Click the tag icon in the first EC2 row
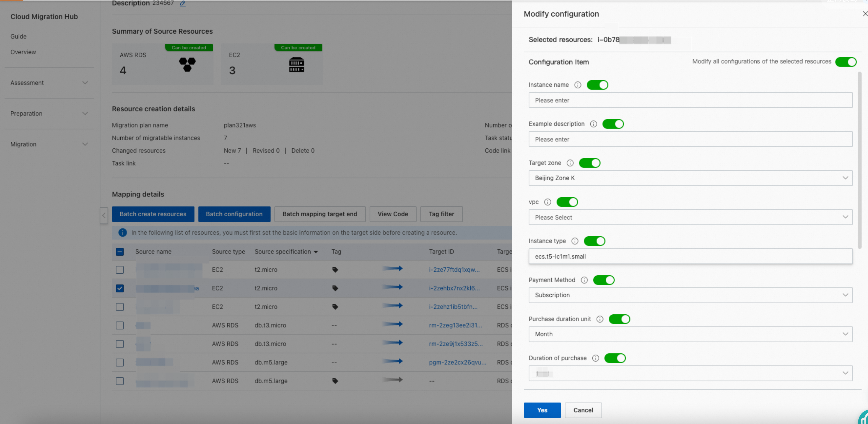 point(335,270)
